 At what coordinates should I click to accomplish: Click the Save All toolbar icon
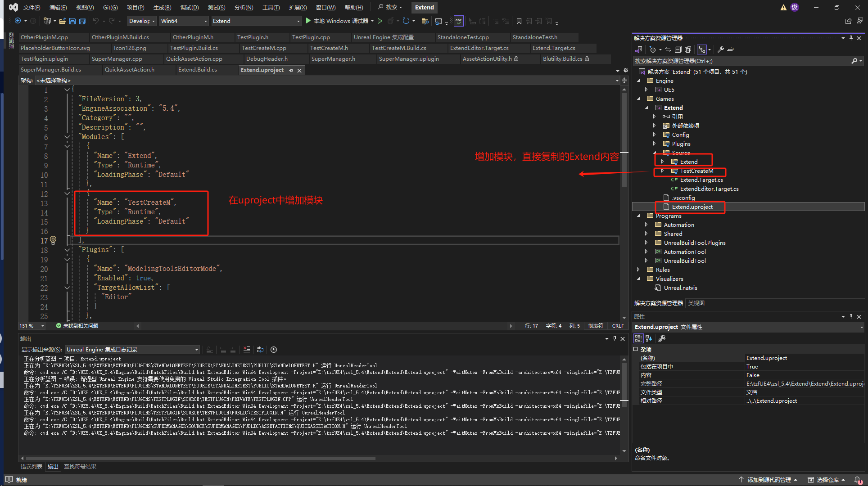tap(82, 21)
